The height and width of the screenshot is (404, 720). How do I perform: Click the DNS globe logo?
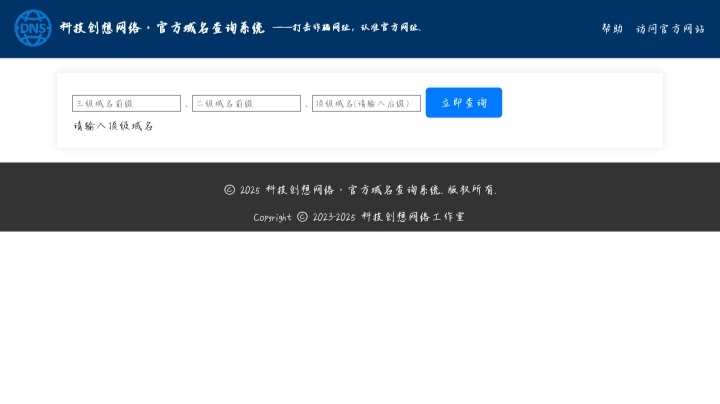[33, 28]
